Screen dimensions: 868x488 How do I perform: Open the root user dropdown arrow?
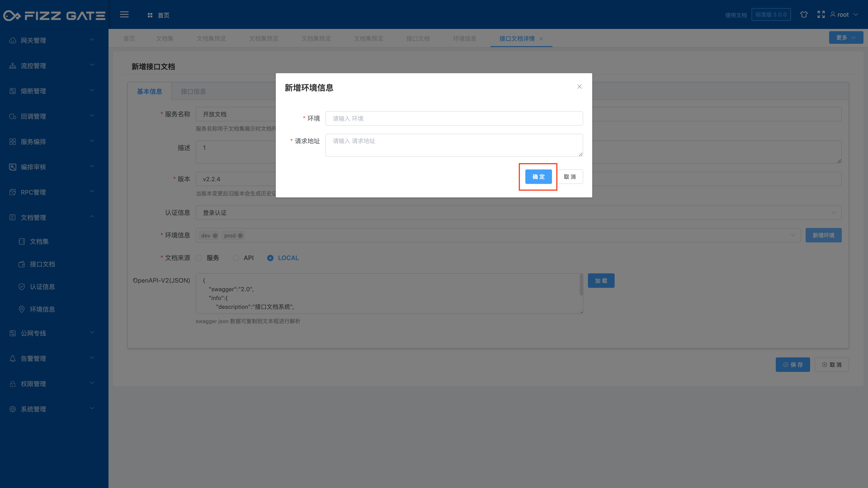click(x=856, y=14)
